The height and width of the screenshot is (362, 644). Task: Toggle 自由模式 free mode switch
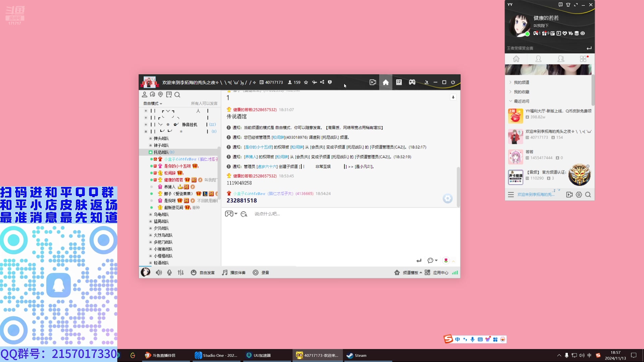pos(154,104)
